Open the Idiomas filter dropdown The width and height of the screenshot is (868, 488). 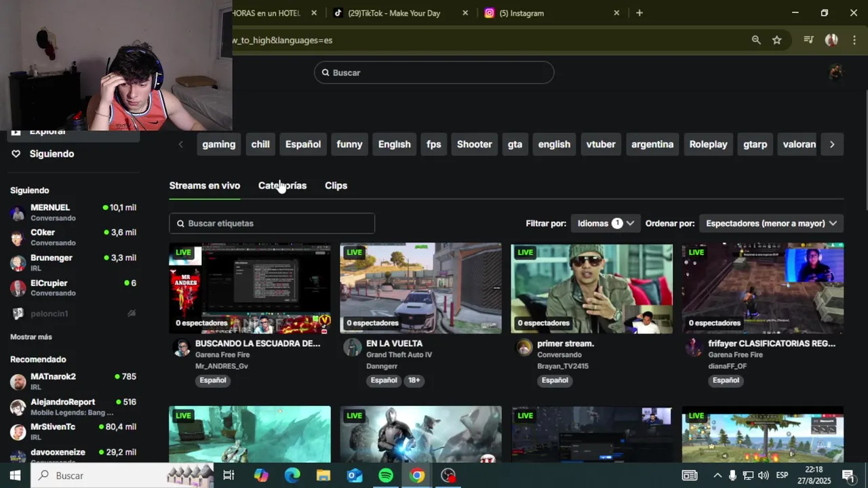click(606, 223)
